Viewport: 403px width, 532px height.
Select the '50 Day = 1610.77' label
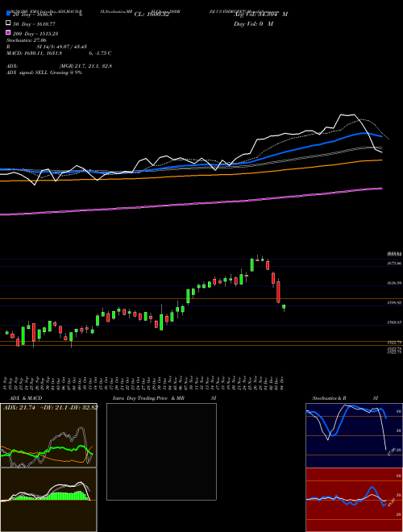tap(34, 24)
